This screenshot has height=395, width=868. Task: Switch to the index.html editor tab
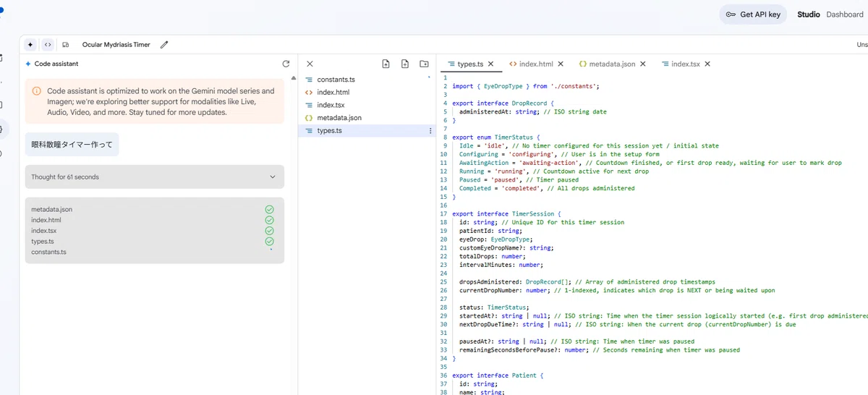pos(536,64)
